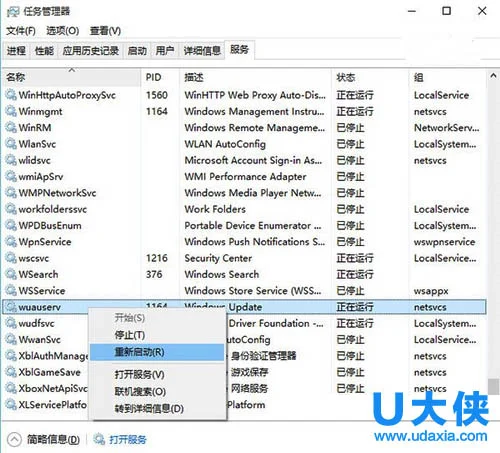Image resolution: width=500 pixels, height=453 pixels.
Task: Sort by the PID column header
Action: 160,78
